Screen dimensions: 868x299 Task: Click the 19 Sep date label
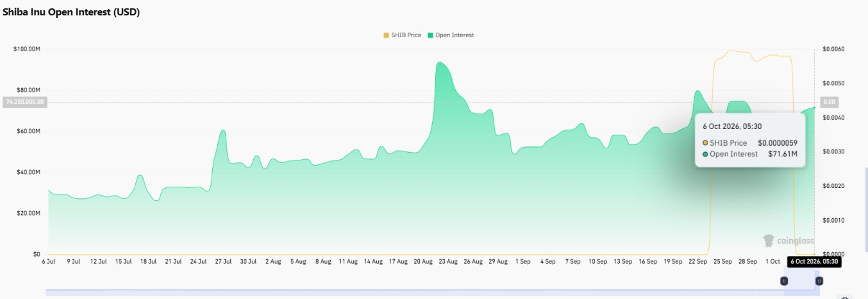coord(673,262)
